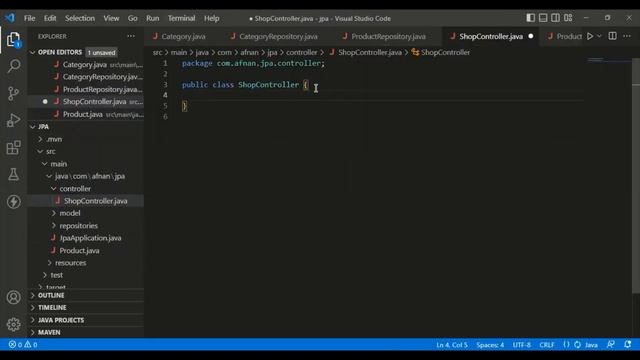
Task: Open the Run menu
Action: tap(153, 18)
